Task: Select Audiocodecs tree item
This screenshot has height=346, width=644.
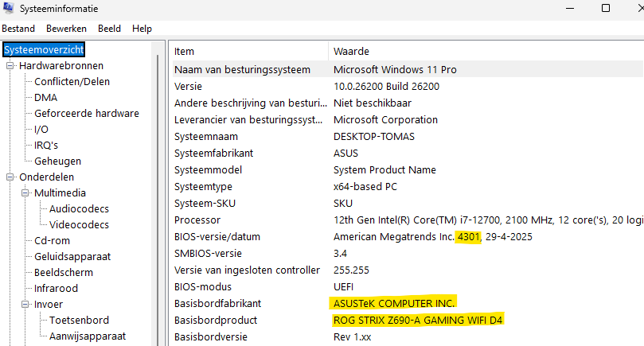Action: (x=79, y=209)
